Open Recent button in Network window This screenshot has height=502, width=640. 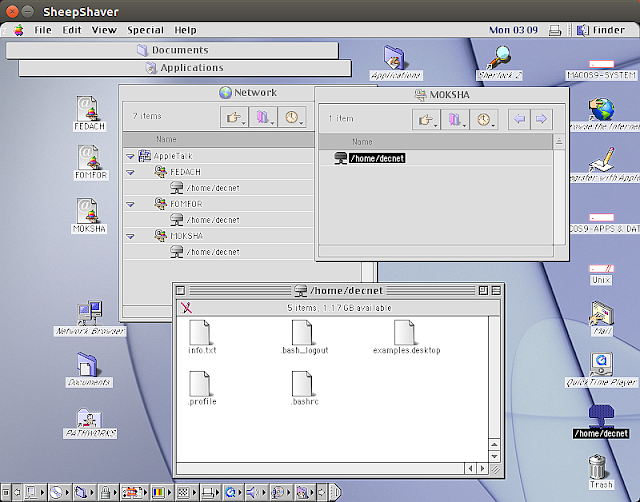click(292, 118)
